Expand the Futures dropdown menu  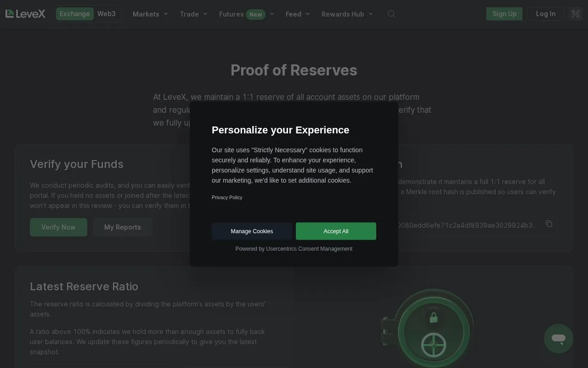(x=247, y=14)
